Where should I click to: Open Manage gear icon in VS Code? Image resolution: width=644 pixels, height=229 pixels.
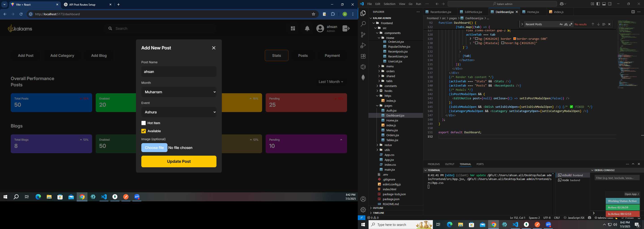pos(363,210)
